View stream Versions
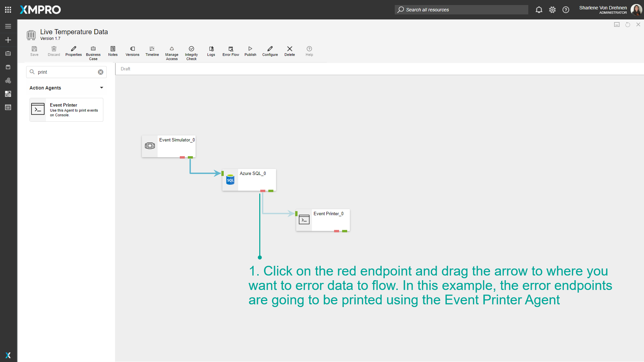 [132, 51]
